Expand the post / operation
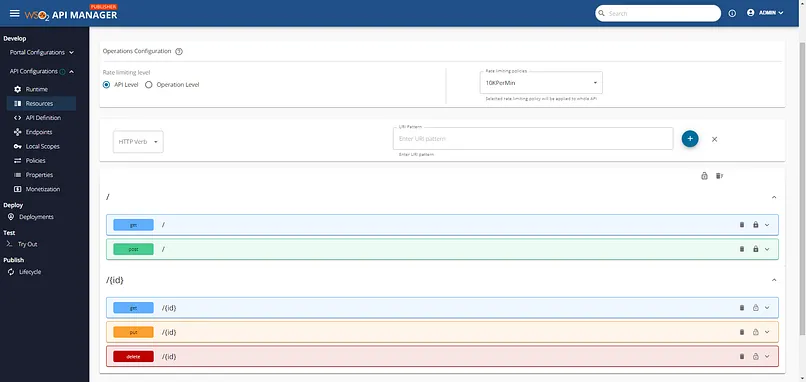Viewport: 806px width, 382px height. coord(767,249)
